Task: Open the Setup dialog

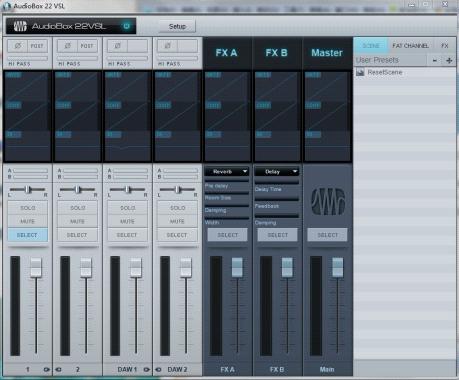Action: tap(177, 26)
